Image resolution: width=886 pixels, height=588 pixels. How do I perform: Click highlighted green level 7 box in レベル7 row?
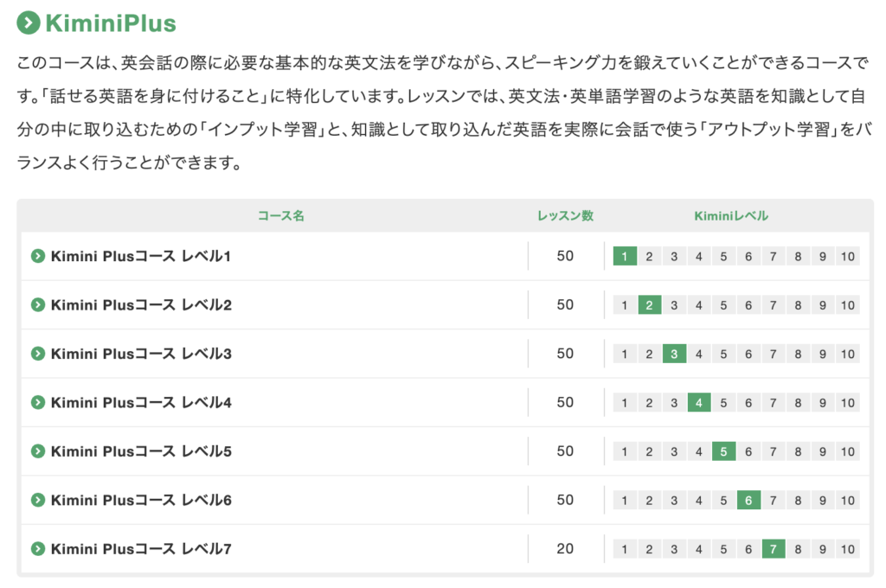coord(774,549)
